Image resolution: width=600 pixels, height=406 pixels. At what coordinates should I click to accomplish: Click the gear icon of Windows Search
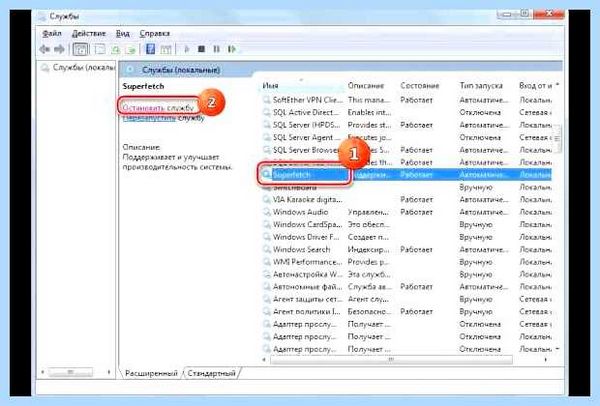tap(267, 249)
